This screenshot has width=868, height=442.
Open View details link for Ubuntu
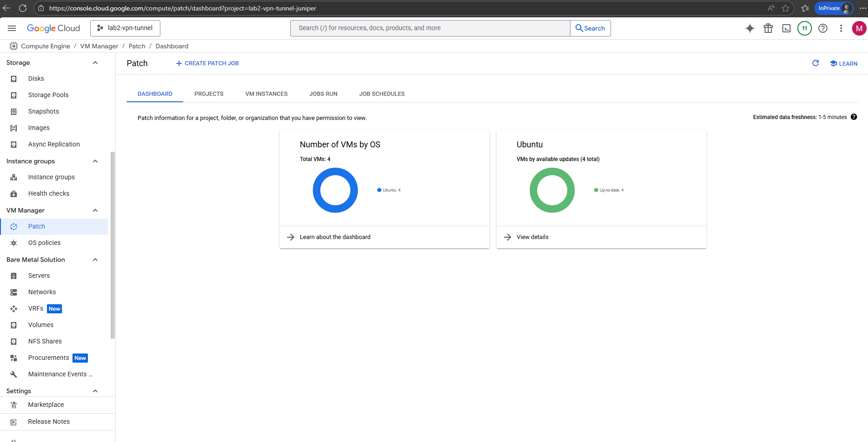(x=532, y=237)
